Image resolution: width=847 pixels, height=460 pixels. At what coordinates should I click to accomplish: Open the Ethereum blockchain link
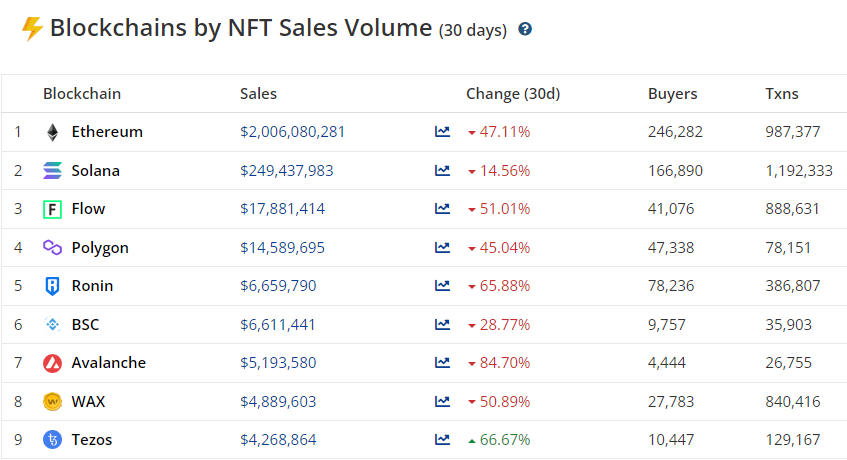click(107, 132)
